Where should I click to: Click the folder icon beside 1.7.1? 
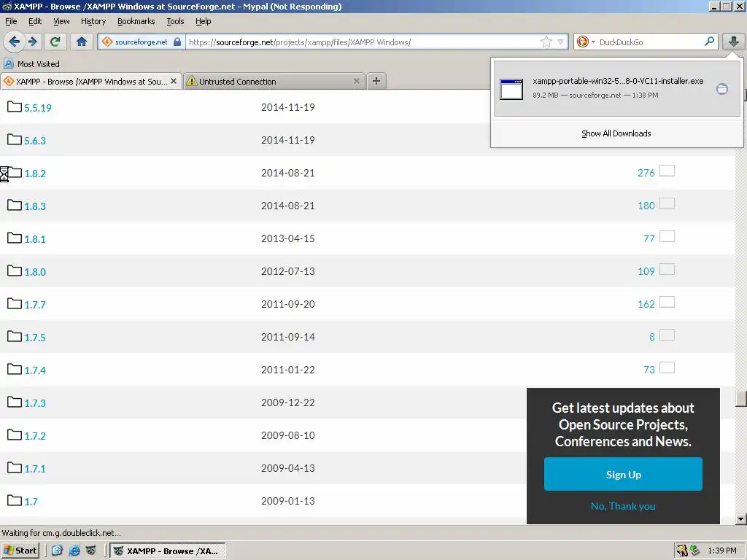[15, 467]
